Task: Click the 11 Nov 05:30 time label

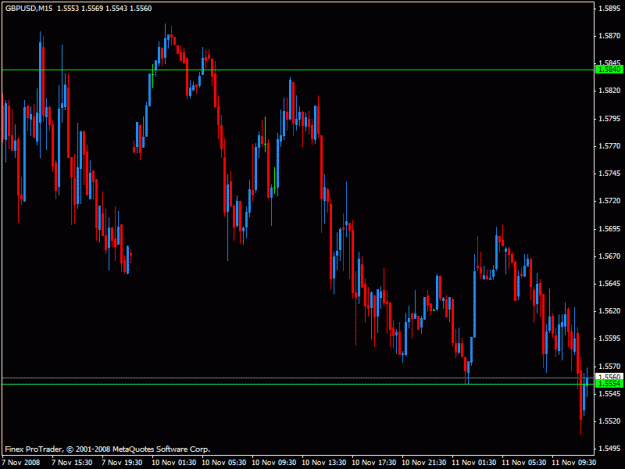Action: click(524, 462)
